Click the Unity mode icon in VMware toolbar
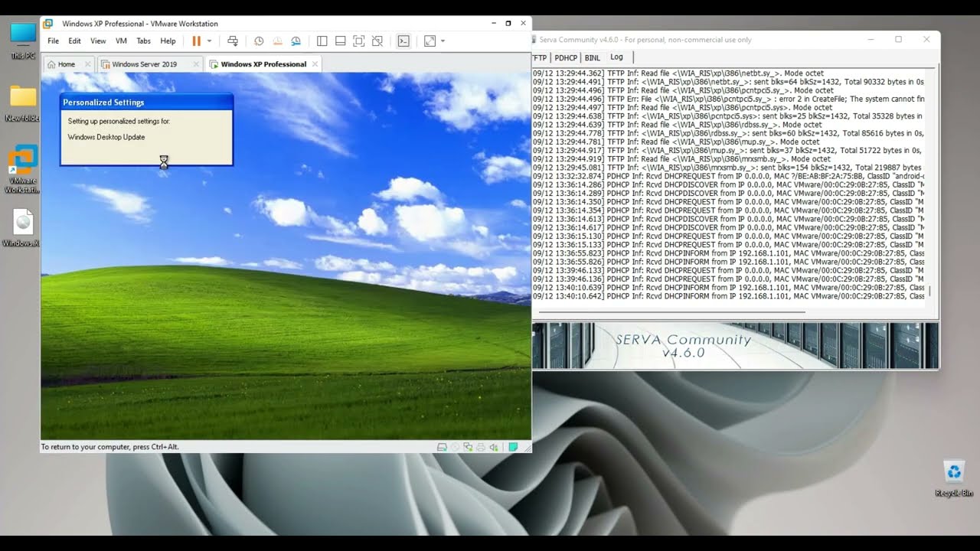This screenshot has width=980, height=551. pyautogui.click(x=377, y=41)
